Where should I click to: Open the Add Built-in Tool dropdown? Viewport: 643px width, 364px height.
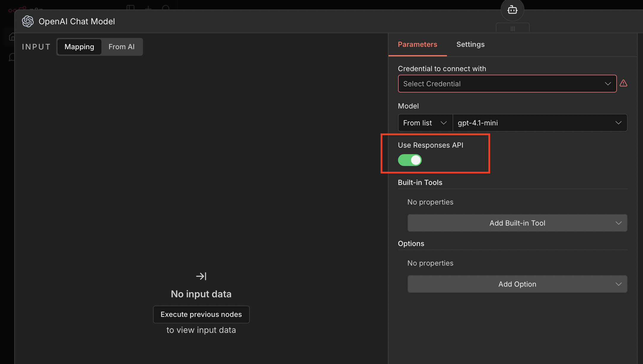coord(517,223)
